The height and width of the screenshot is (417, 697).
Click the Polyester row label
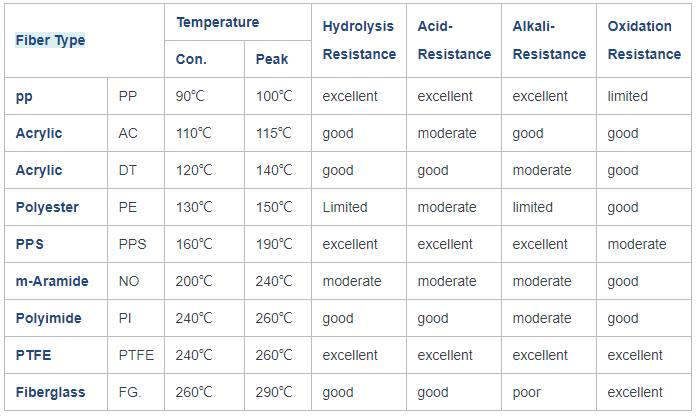[47, 207]
